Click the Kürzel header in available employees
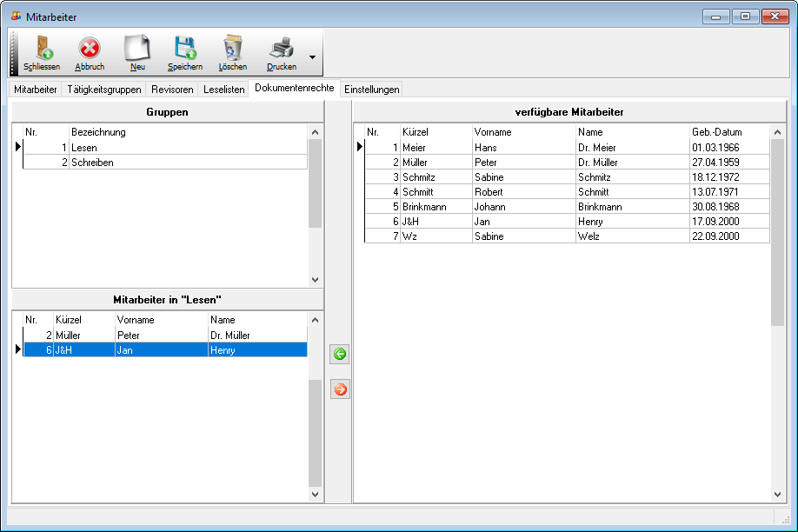The width and height of the screenshot is (798, 532). 416,132
